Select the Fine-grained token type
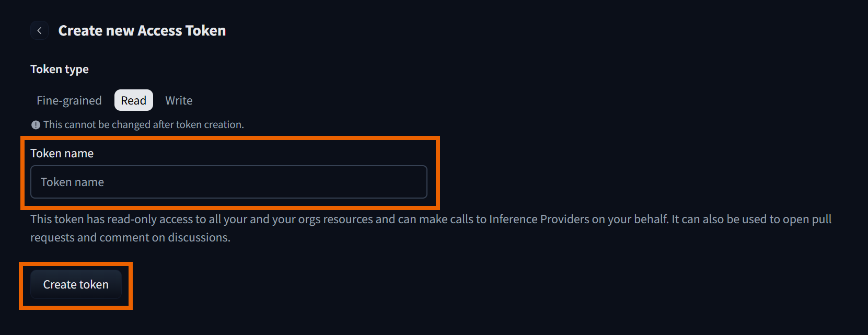This screenshot has width=868, height=335. 69,100
